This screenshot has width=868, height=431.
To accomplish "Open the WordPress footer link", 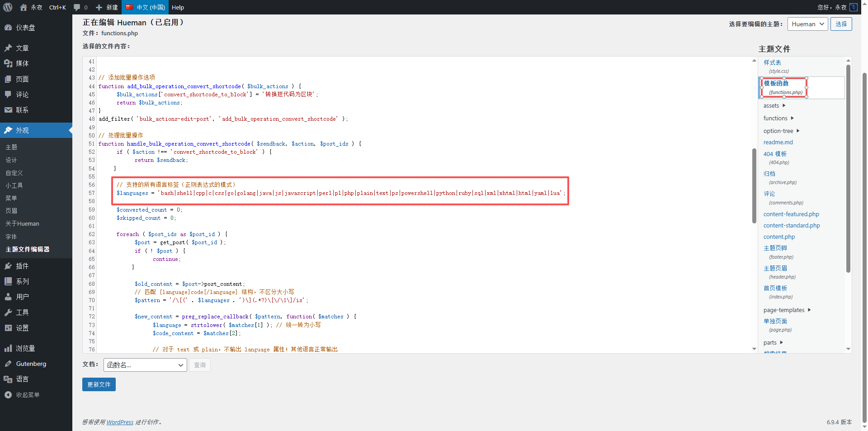I will (x=120, y=422).
